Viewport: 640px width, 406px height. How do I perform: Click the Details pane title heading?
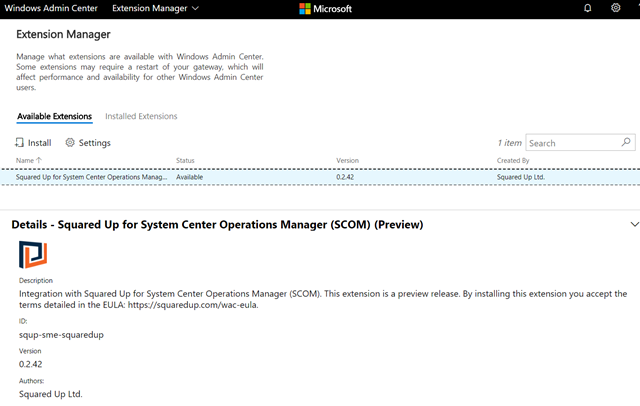tap(217, 225)
